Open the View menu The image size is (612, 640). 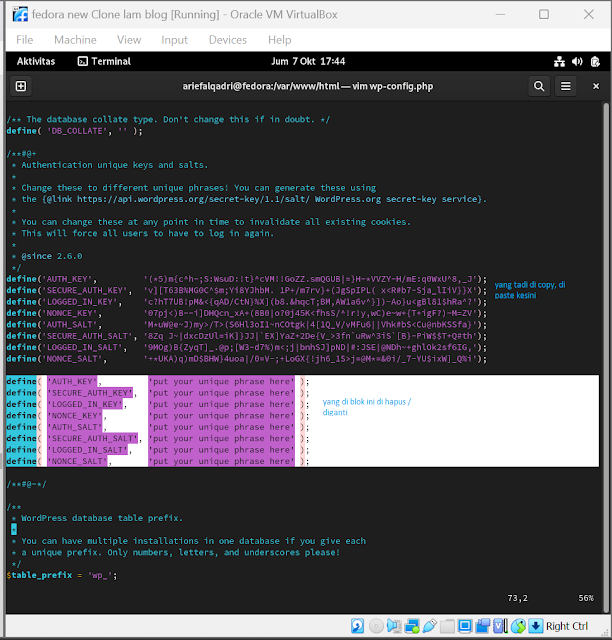click(x=129, y=40)
